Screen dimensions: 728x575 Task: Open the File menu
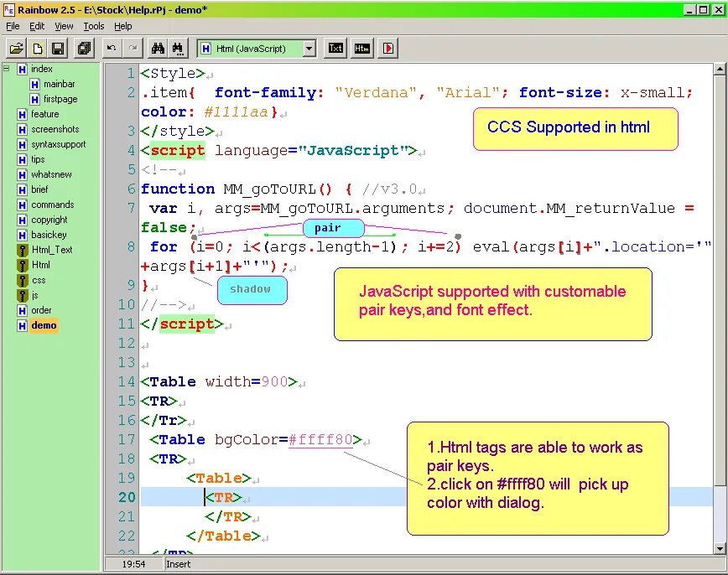point(13,26)
